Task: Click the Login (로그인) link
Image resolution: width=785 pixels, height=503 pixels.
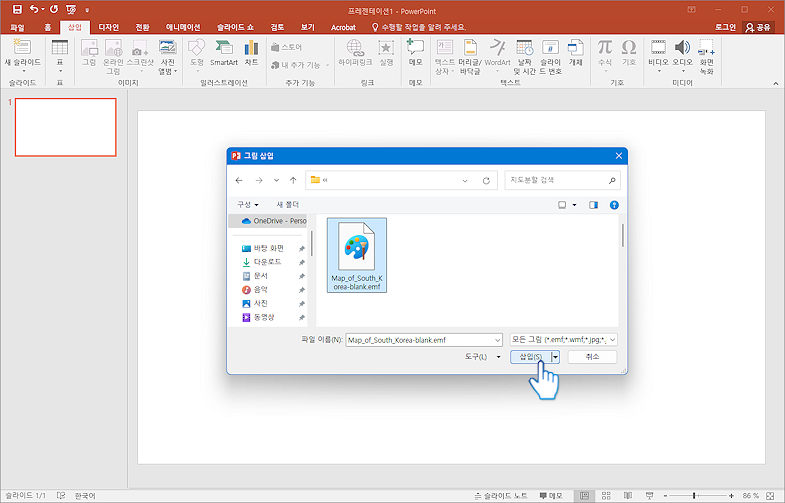Action: pos(725,28)
